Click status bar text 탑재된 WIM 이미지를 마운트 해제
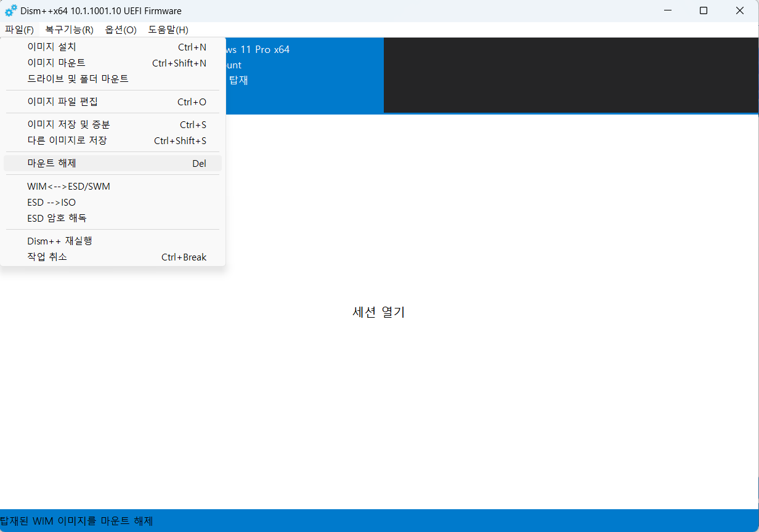Screen dimensions: 759x532 [76, 521]
